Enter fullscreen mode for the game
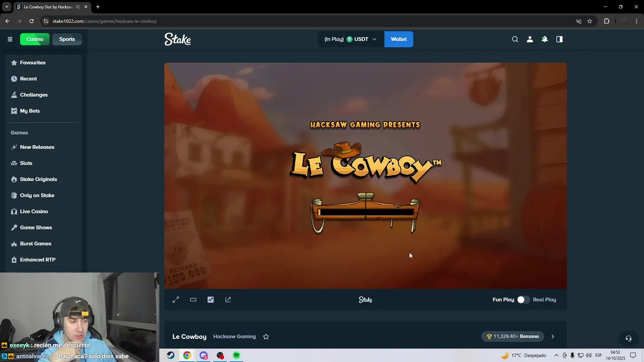The width and height of the screenshot is (644, 362). tap(176, 300)
